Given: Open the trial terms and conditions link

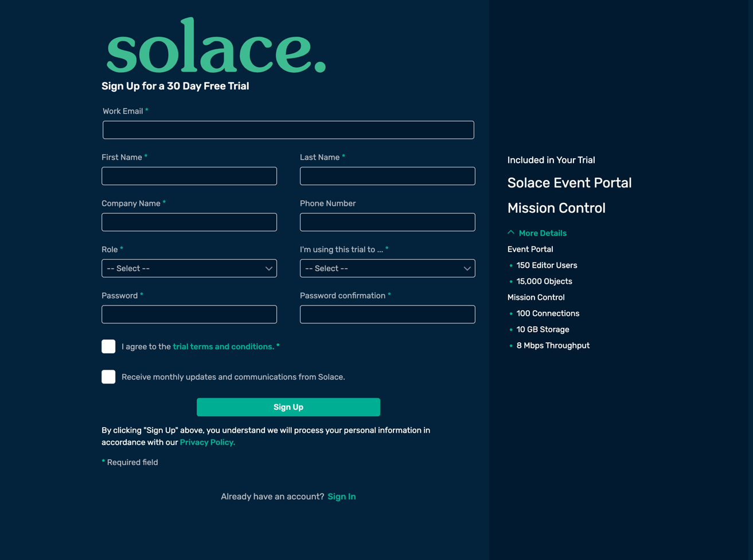Looking at the screenshot, I should [223, 346].
